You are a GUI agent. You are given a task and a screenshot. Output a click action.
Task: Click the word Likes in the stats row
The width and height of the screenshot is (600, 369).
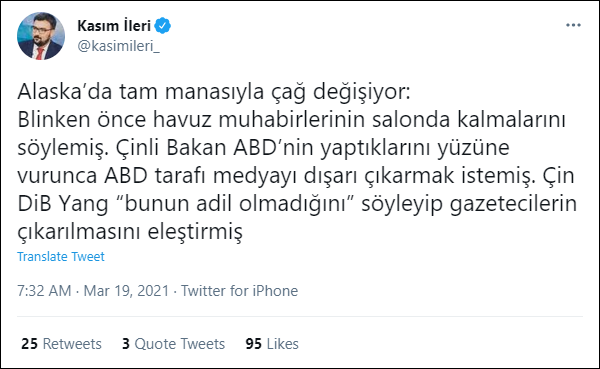click(x=283, y=344)
